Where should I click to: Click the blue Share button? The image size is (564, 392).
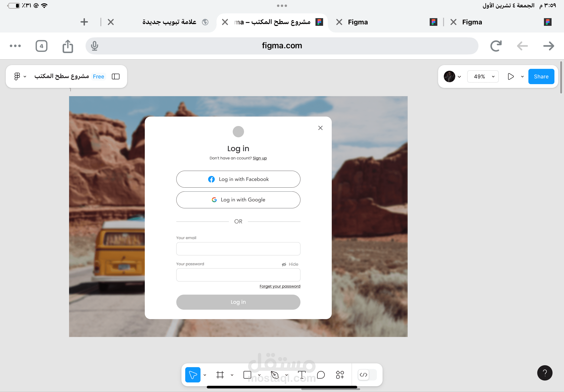tap(541, 77)
